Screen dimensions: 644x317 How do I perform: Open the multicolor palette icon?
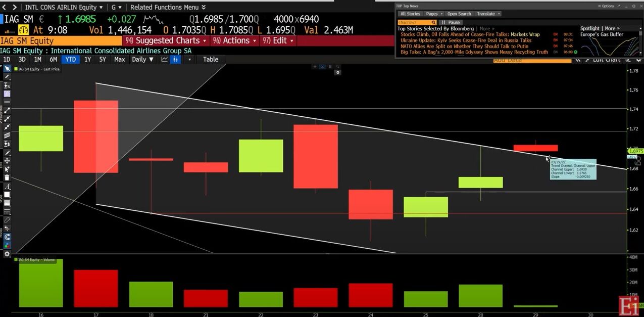click(7, 245)
